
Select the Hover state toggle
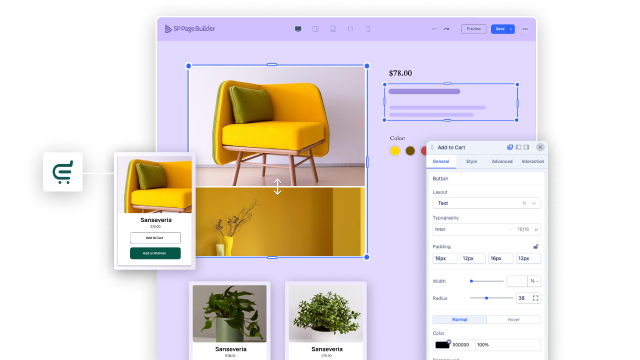coord(513,320)
